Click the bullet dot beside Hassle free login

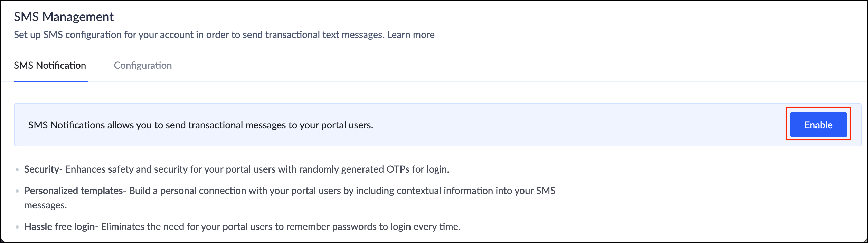tap(17, 227)
